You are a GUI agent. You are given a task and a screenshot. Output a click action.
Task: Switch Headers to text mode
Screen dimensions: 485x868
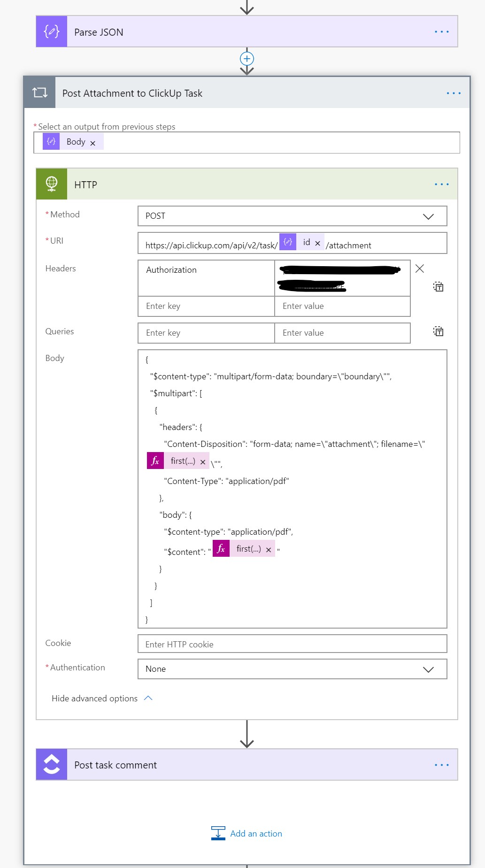(438, 287)
